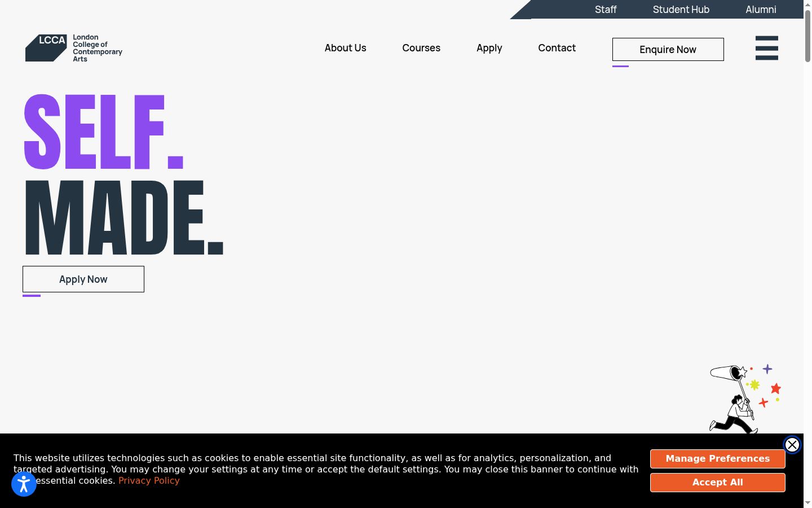Open the Alumni link

click(x=761, y=10)
